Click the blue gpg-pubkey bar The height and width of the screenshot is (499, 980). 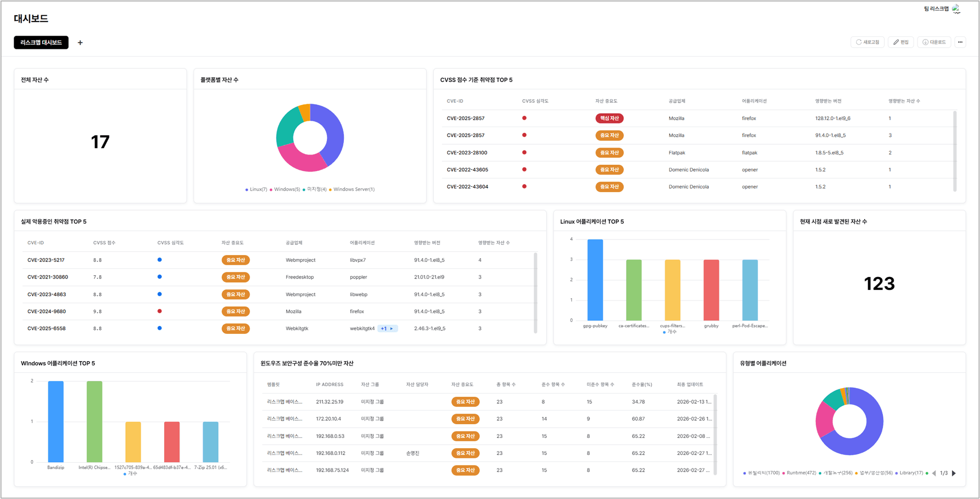coord(595,280)
